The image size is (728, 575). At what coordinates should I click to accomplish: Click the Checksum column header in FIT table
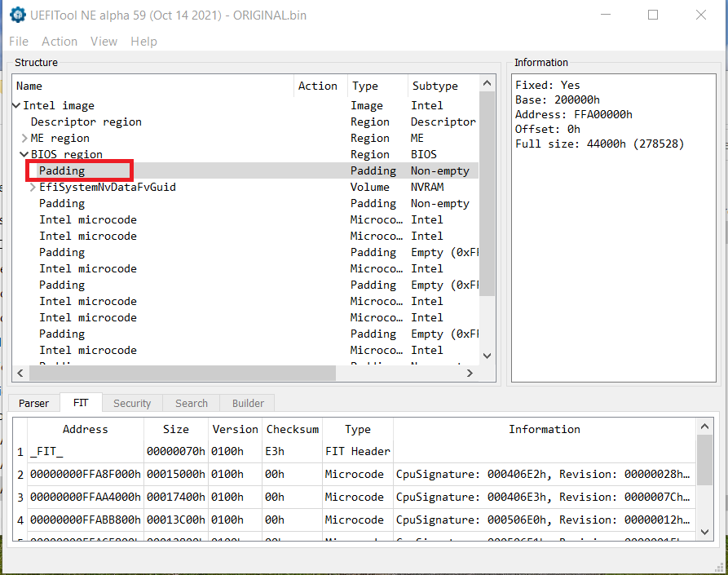[x=293, y=429]
